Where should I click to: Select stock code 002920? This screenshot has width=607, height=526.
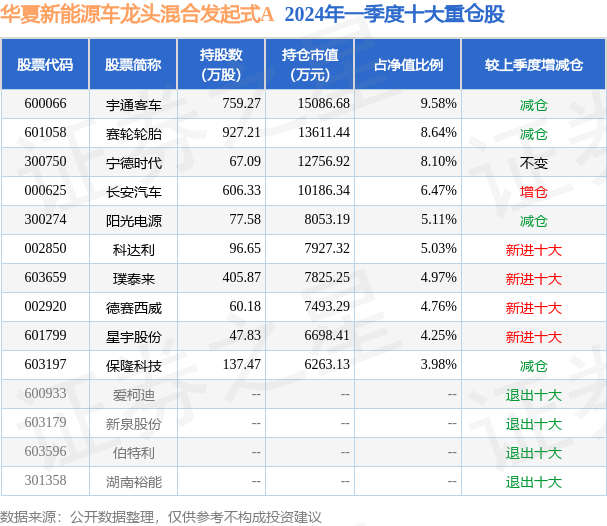[x=45, y=307]
